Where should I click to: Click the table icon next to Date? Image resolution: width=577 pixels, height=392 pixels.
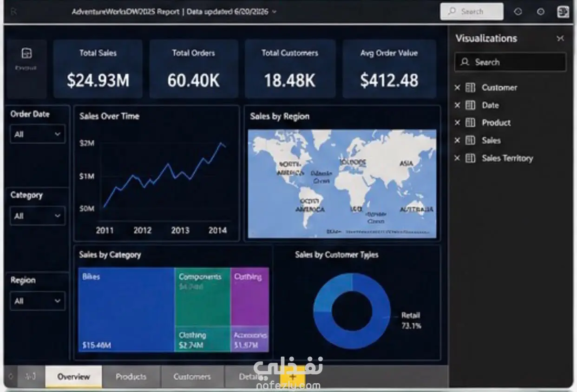click(x=470, y=105)
